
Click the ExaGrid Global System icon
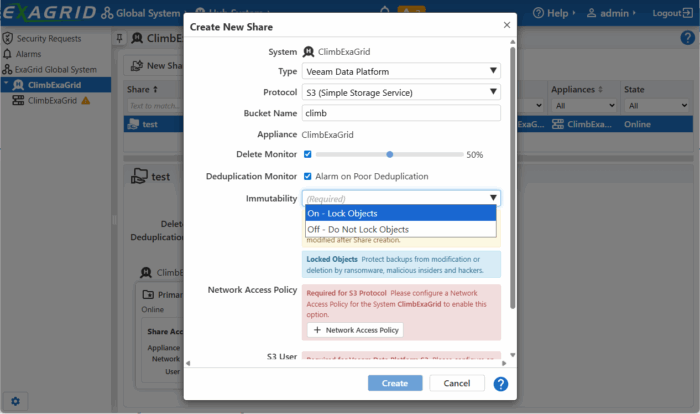[x=7, y=70]
